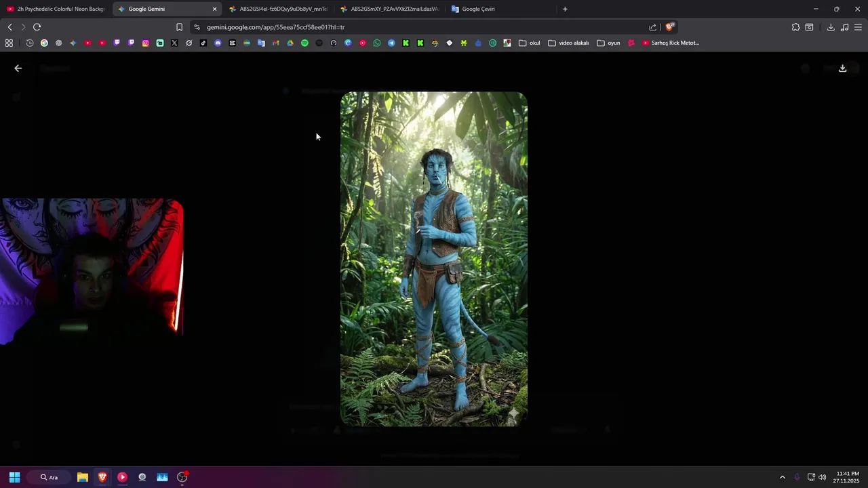This screenshot has width=868, height=488.
Task: Download the generated Avatar image
Action: coord(843,68)
